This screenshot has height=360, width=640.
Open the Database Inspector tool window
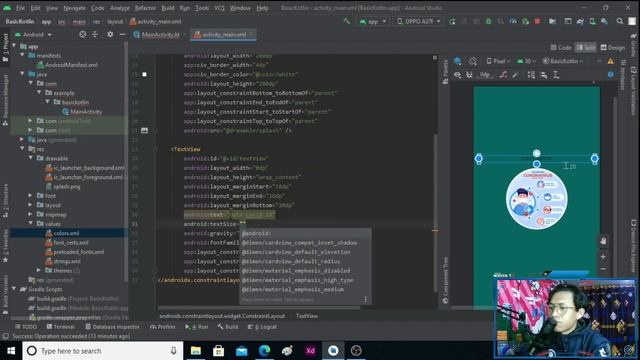[112, 327]
